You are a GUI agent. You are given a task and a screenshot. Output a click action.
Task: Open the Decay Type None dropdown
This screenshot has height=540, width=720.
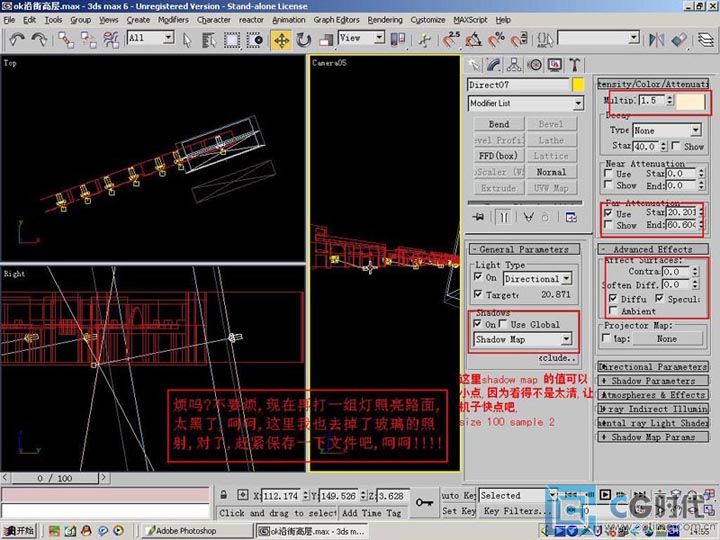pyautogui.click(x=667, y=130)
